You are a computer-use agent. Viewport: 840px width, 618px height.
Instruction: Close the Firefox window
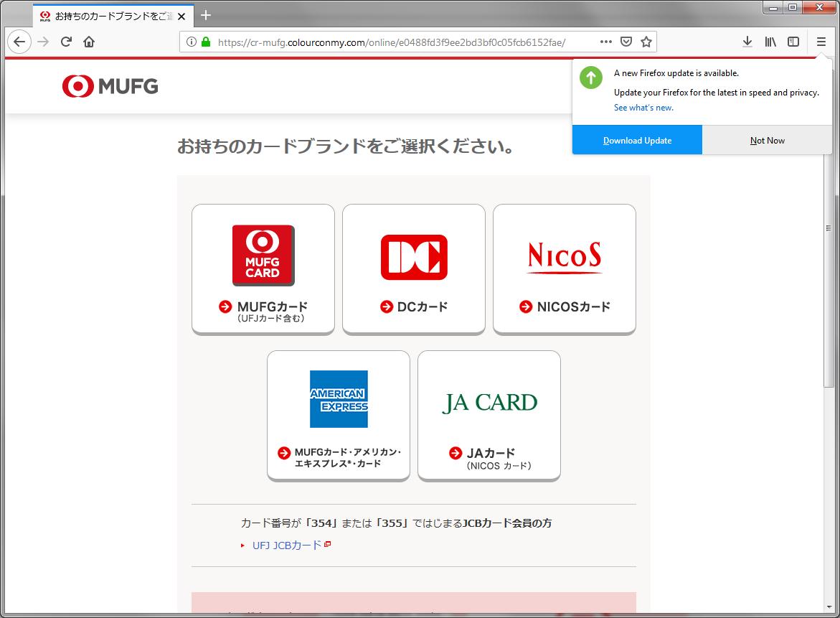[819, 7]
